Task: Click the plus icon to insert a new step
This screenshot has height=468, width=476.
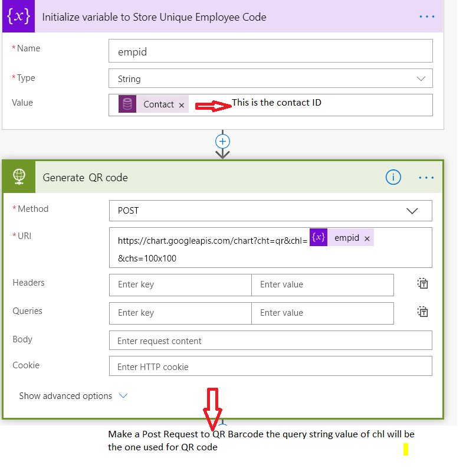Action: click(x=222, y=141)
